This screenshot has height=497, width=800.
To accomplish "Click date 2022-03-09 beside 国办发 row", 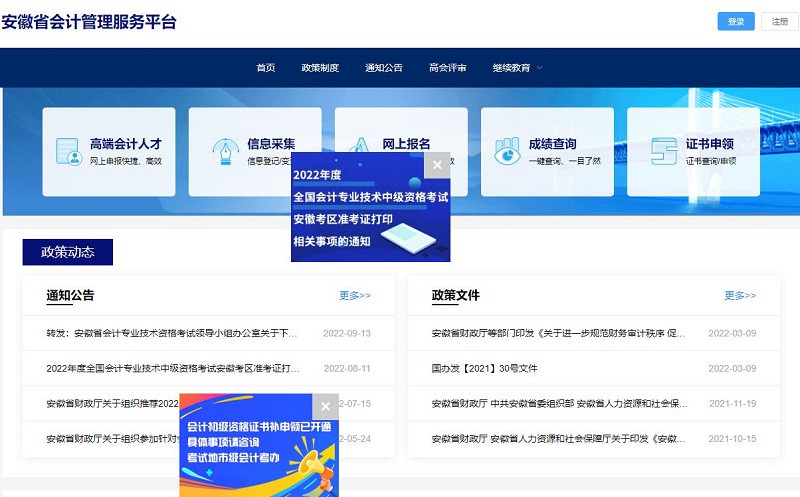I will pyautogui.click(x=732, y=368).
